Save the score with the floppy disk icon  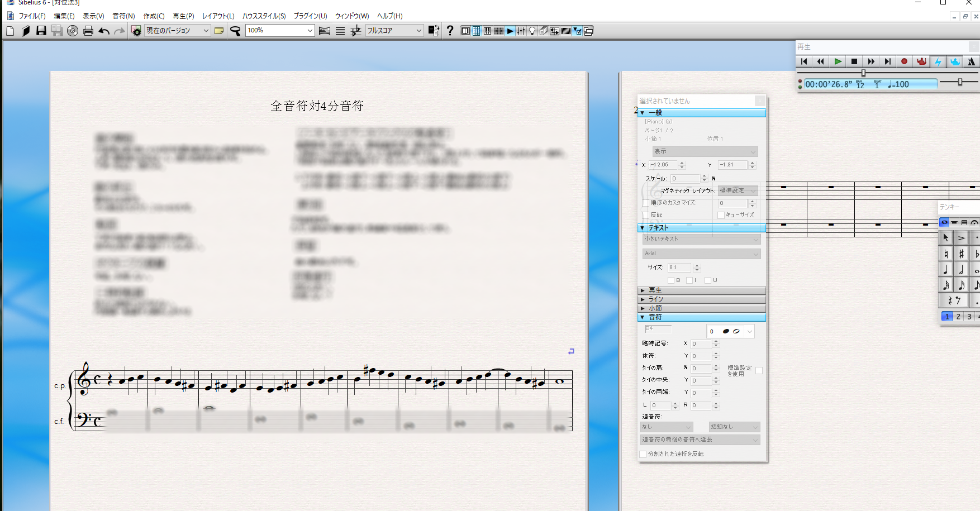pos(41,31)
